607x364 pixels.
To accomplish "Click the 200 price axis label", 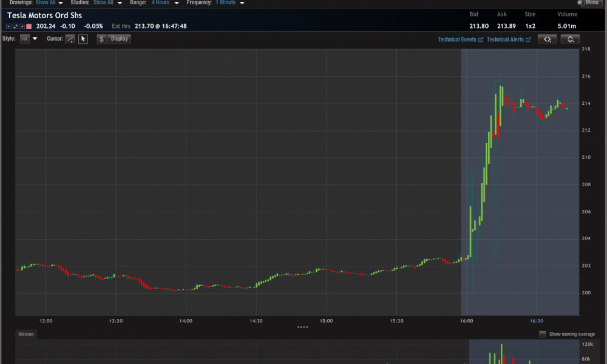I will click(586, 293).
